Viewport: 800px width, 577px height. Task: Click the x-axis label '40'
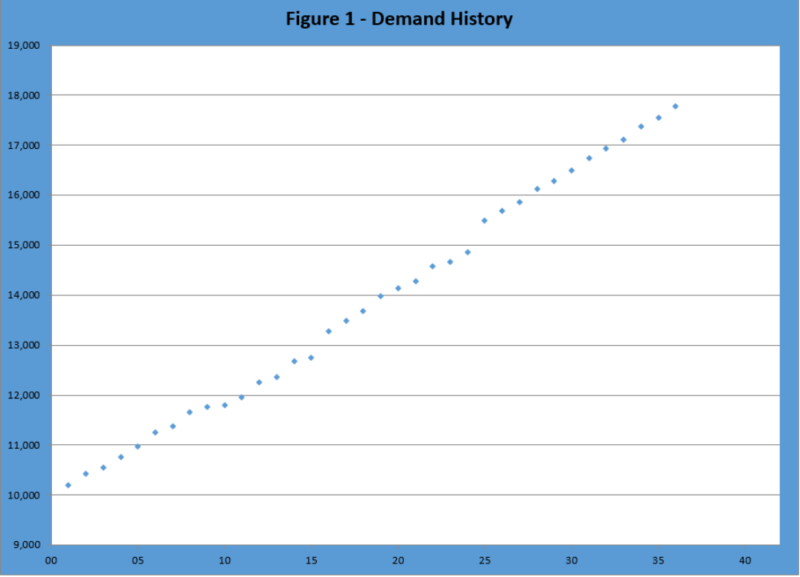pyautogui.click(x=746, y=560)
